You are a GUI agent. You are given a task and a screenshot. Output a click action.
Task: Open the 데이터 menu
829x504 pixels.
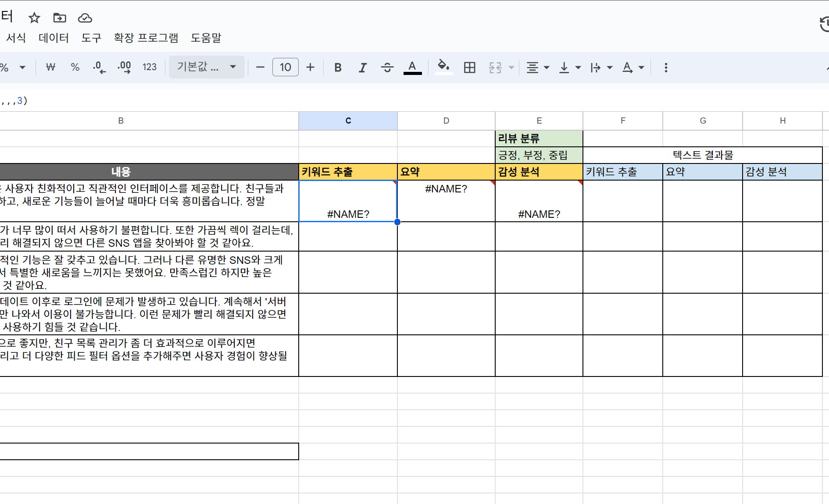click(x=54, y=38)
